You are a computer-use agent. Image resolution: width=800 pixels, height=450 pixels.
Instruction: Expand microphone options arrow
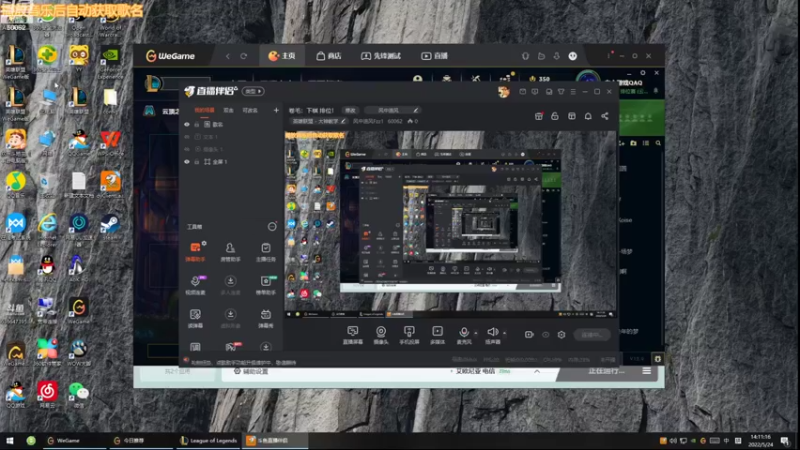click(476, 333)
